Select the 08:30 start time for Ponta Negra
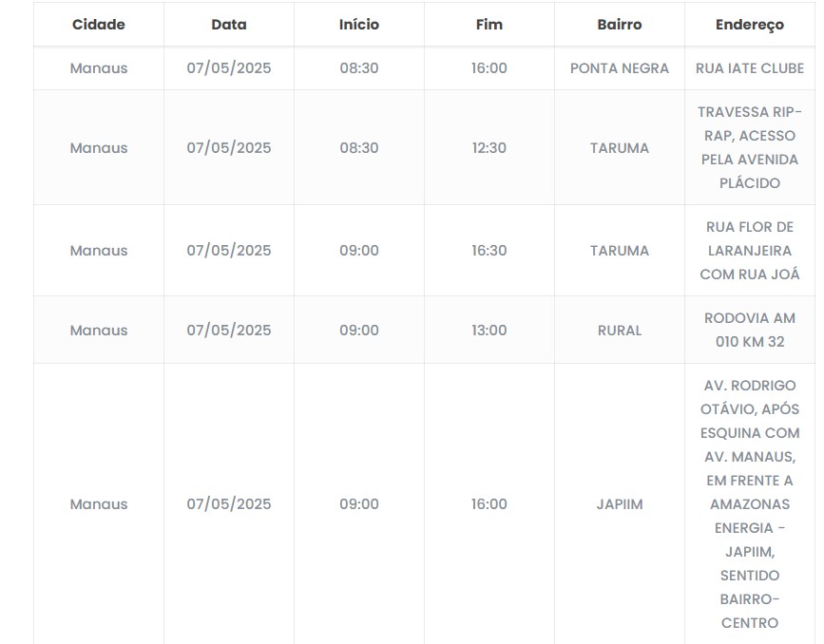This screenshot has height=644, width=824. tap(359, 68)
